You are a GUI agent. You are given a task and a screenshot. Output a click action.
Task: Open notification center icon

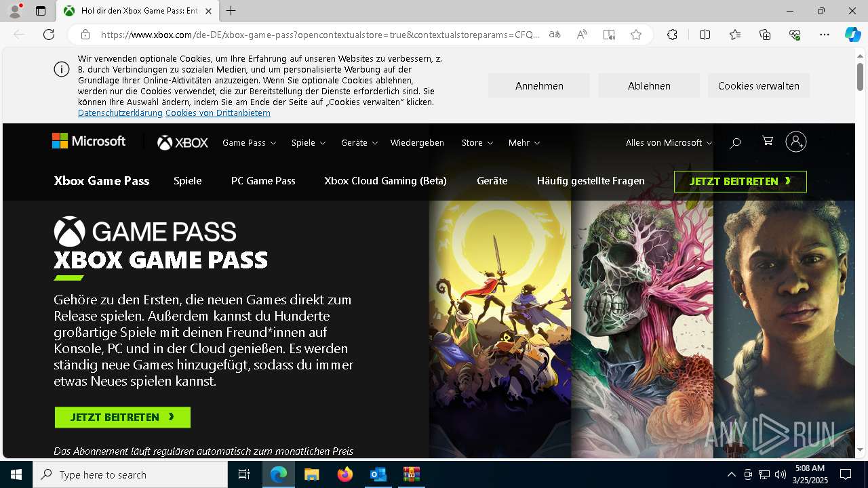coord(846,474)
